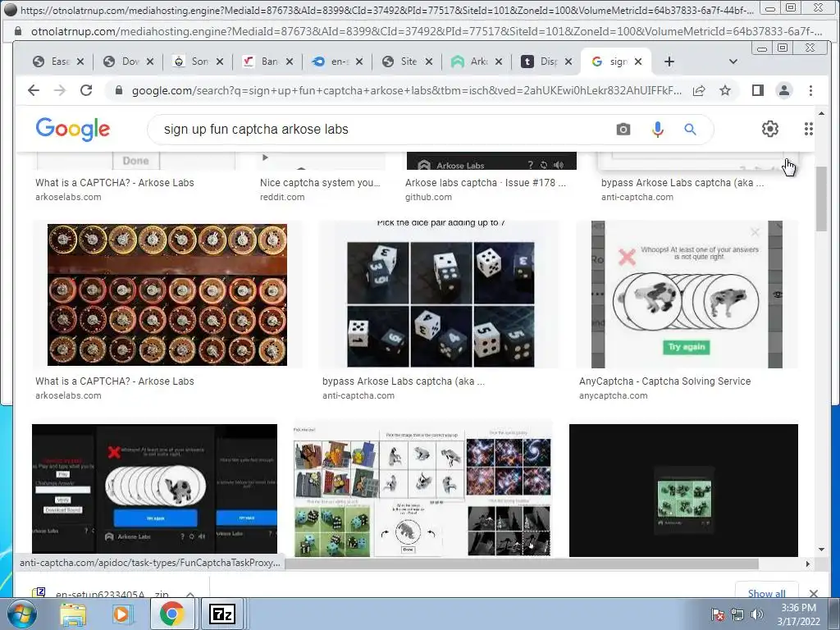Open Windows Explorer from the taskbar
Viewport: 840px width, 630px height.
(73, 614)
